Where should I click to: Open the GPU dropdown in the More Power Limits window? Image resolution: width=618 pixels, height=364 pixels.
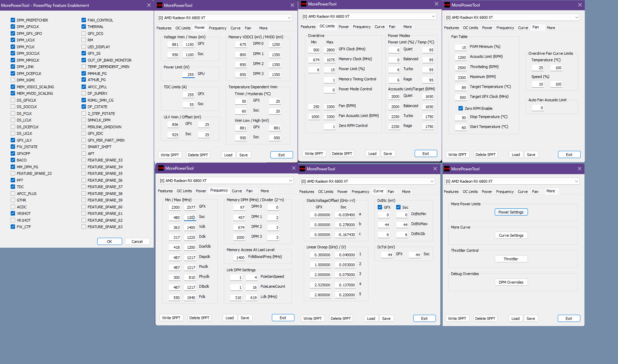pyautogui.click(x=512, y=181)
